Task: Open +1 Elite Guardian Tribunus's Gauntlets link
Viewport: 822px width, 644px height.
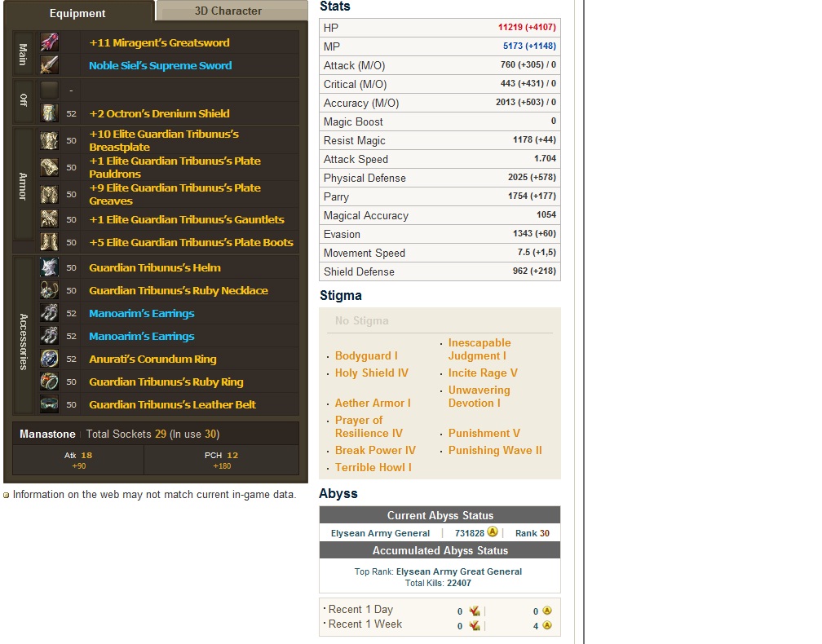Action: coord(187,219)
